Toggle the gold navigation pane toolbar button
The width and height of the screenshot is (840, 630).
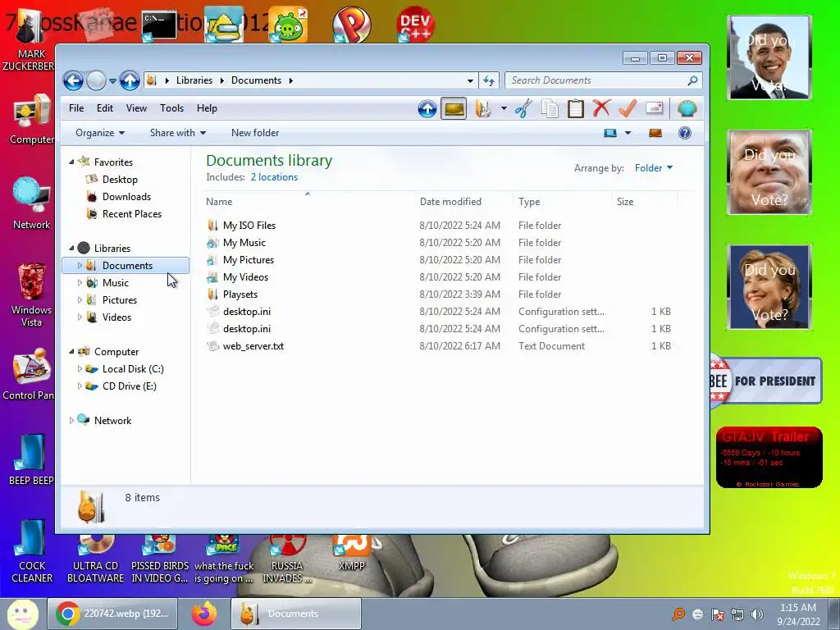pyautogui.click(x=453, y=109)
